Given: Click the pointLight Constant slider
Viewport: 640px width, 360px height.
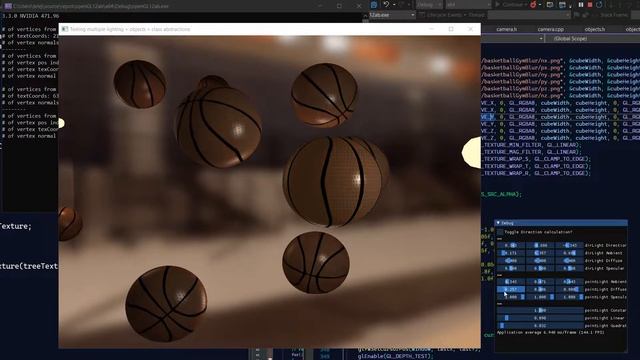Looking at the screenshot, I should coord(540,310).
